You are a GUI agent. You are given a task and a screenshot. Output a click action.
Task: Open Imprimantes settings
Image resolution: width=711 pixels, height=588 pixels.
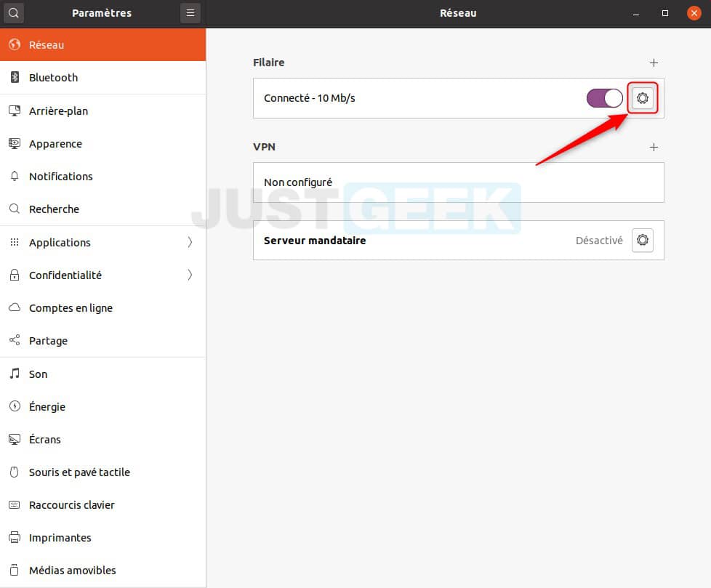[103, 537]
